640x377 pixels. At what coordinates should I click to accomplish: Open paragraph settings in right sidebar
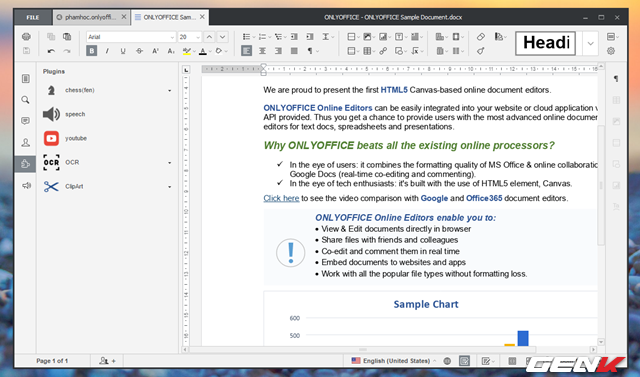pyautogui.click(x=616, y=79)
